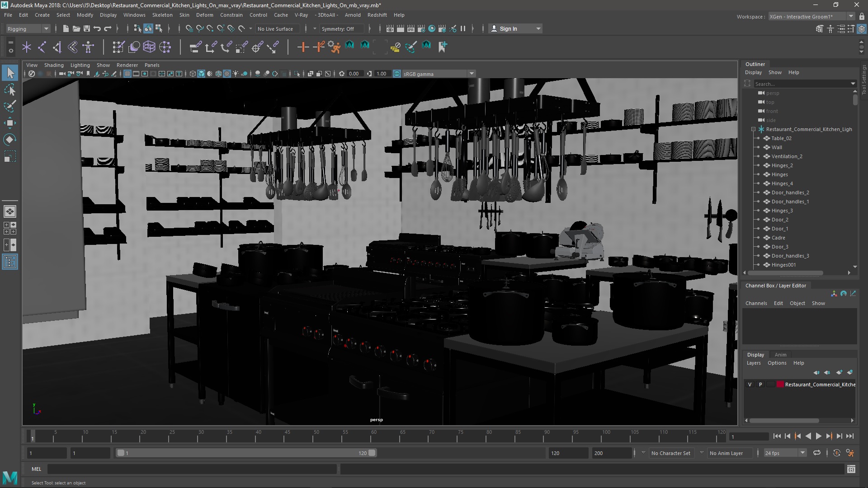Click the Create Joint rigging icon

click(42, 47)
